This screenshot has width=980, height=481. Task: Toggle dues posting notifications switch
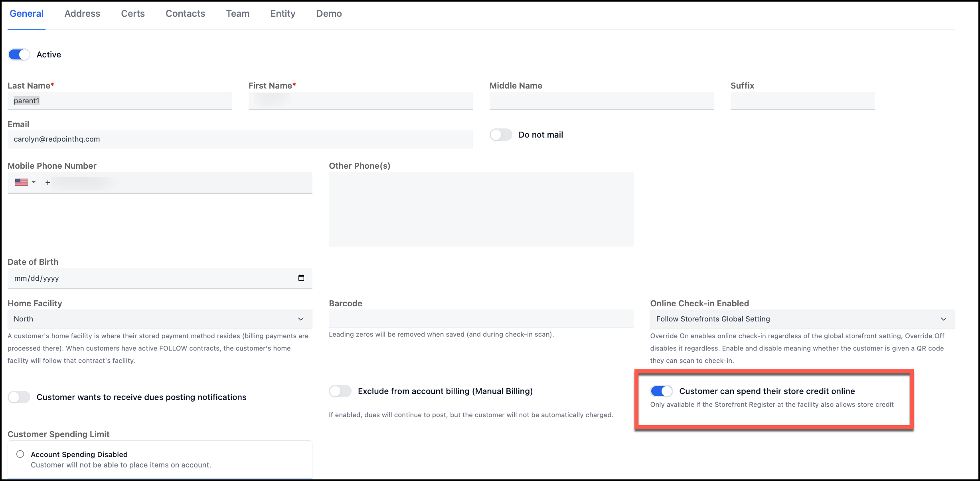click(x=19, y=397)
